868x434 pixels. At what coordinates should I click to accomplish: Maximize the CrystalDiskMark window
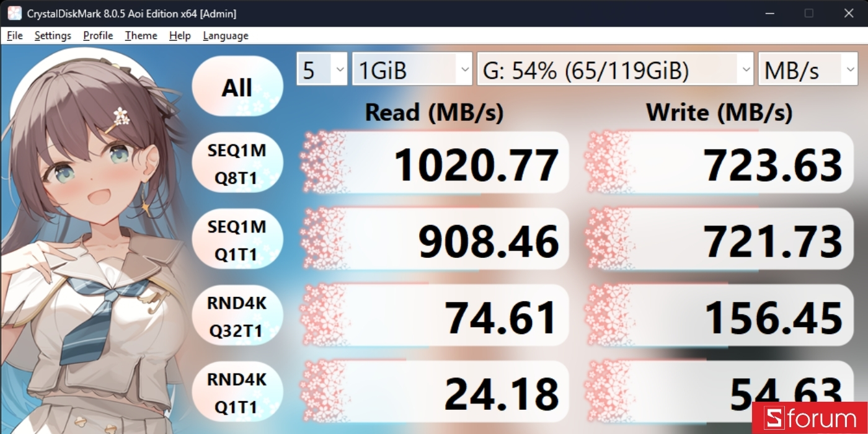808,13
